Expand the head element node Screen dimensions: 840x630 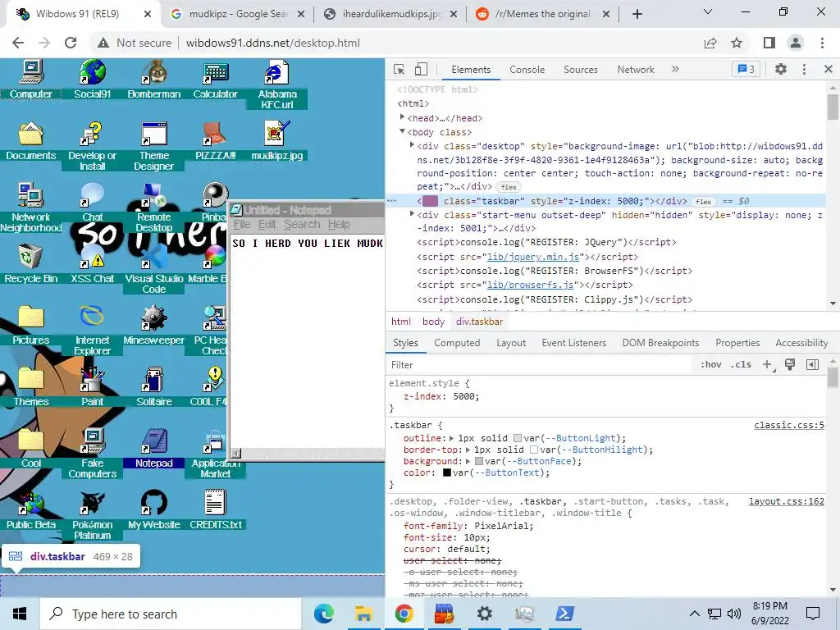coord(402,117)
